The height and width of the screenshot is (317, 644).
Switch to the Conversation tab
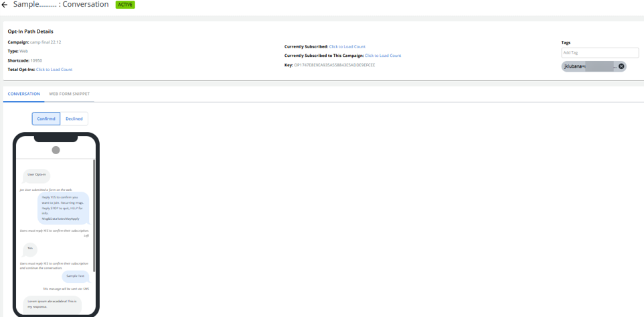(23, 94)
